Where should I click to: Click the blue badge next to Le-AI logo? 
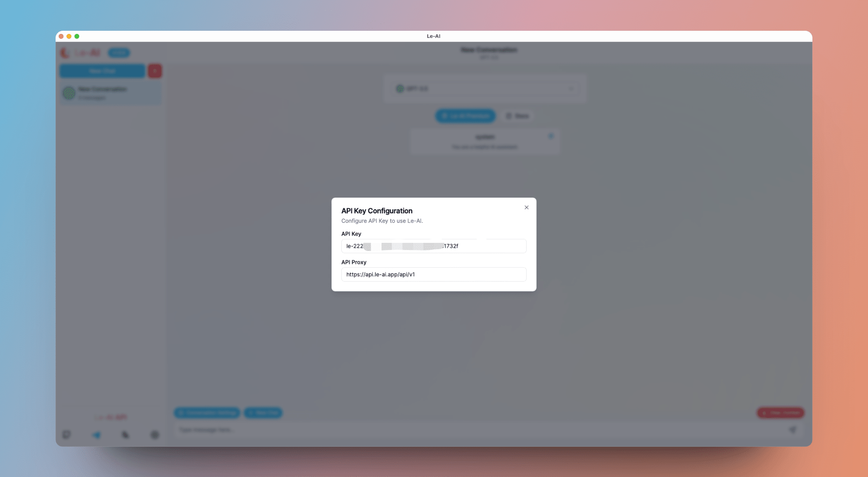click(119, 53)
